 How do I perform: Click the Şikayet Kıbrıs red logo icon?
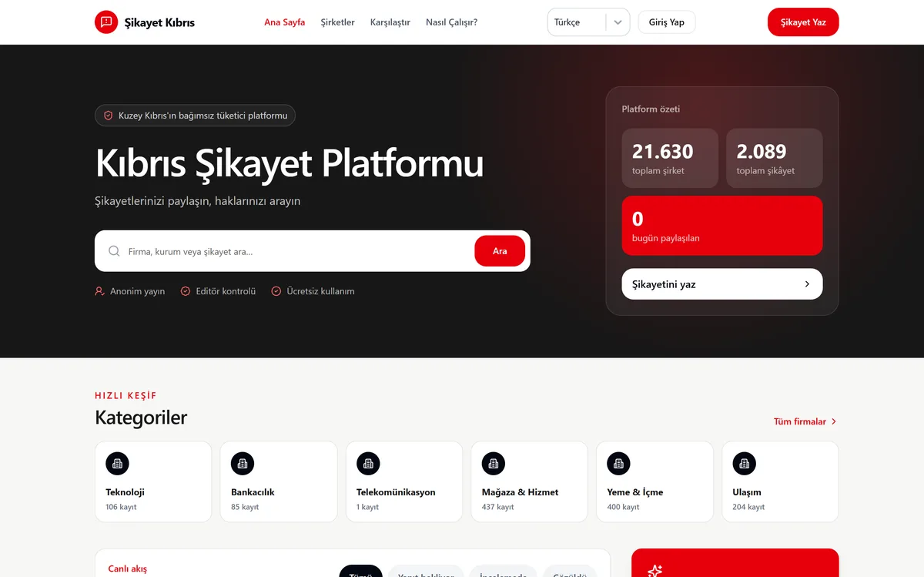[x=106, y=22]
